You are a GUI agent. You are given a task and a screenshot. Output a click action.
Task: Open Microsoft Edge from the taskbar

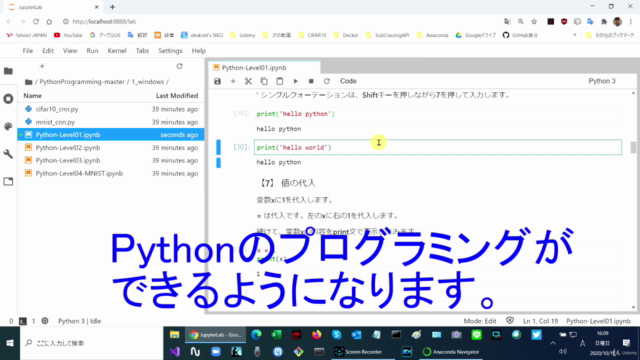pos(256,335)
